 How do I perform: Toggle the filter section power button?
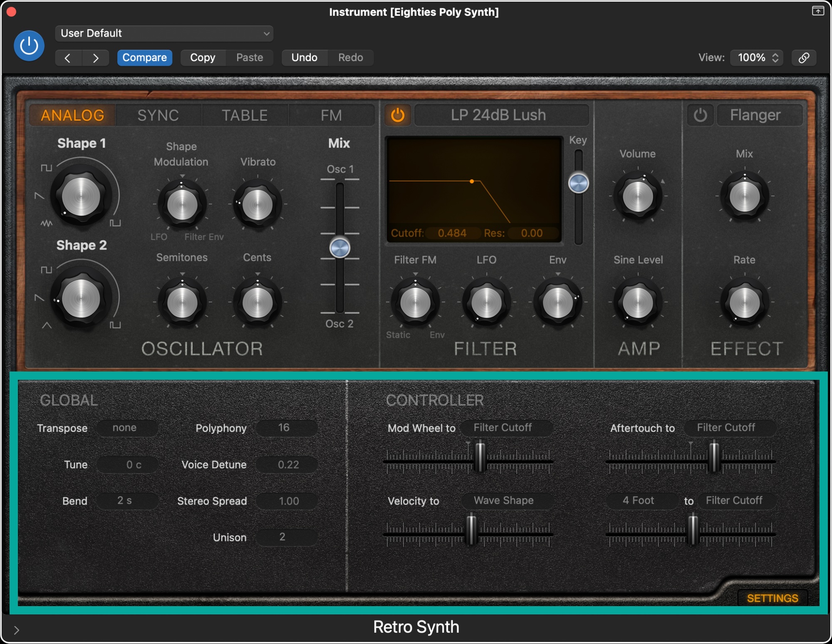coord(398,115)
